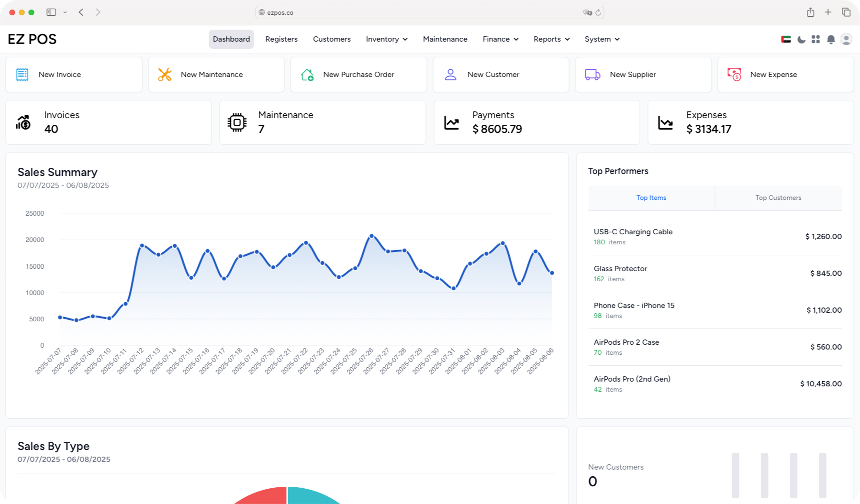Viewport: 860px width, 504px height.
Task: Click the New Invoice document icon
Action: 22,75
